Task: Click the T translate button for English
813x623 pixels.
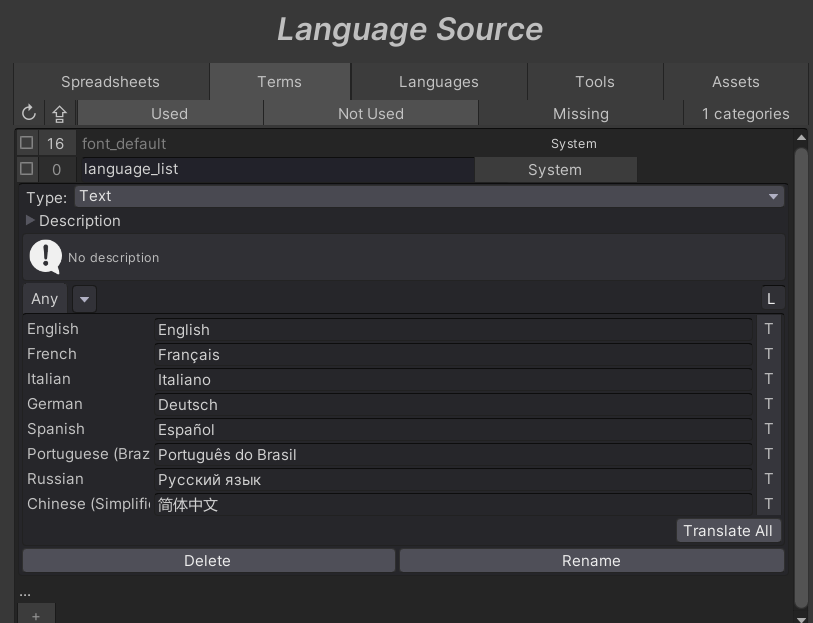Action: click(768, 329)
